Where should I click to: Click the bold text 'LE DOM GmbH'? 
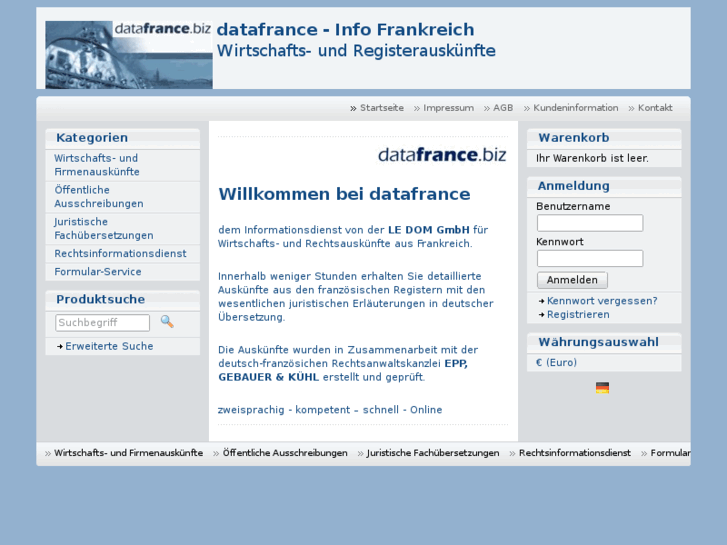(428, 230)
